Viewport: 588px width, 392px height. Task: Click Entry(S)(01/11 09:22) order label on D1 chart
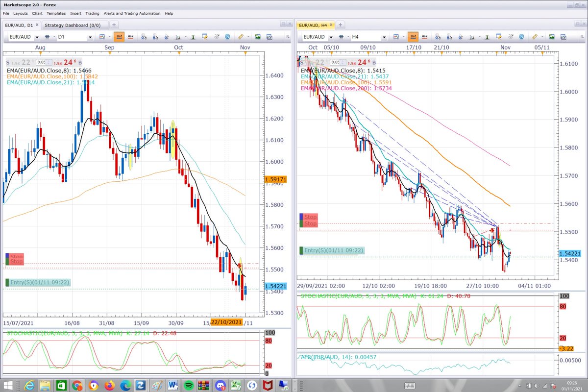(x=38, y=282)
